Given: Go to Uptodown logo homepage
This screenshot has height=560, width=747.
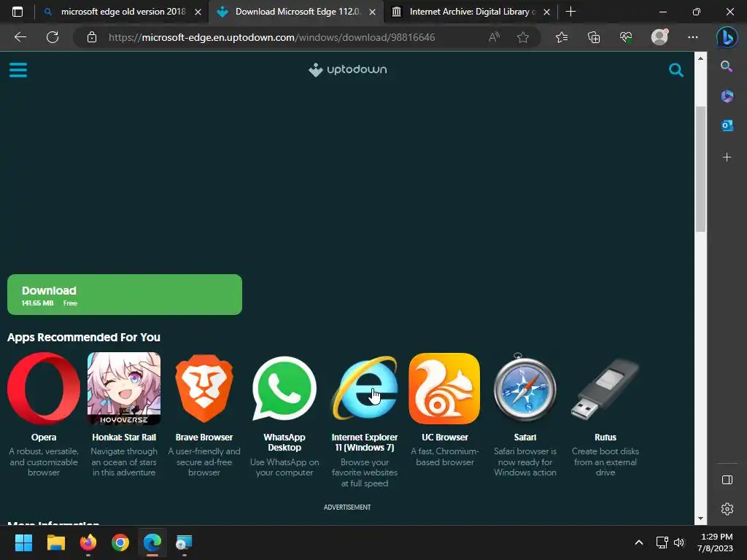Looking at the screenshot, I should pos(347,69).
